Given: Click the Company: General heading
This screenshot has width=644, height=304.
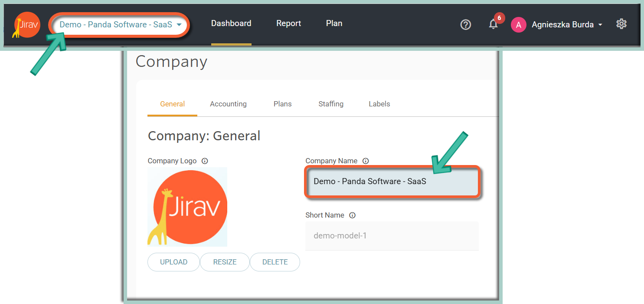Looking at the screenshot, I should [x=204, y=136].
